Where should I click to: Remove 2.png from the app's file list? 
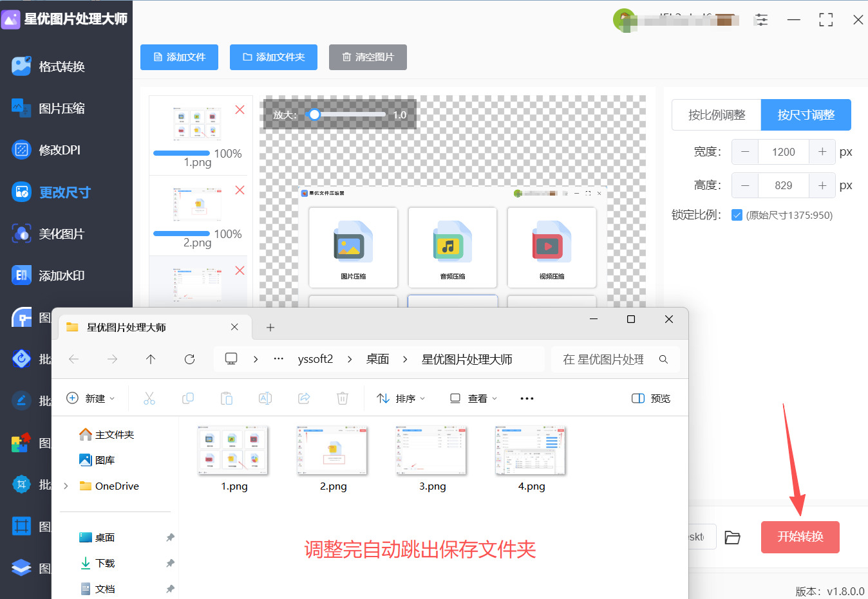pos(240,190)
